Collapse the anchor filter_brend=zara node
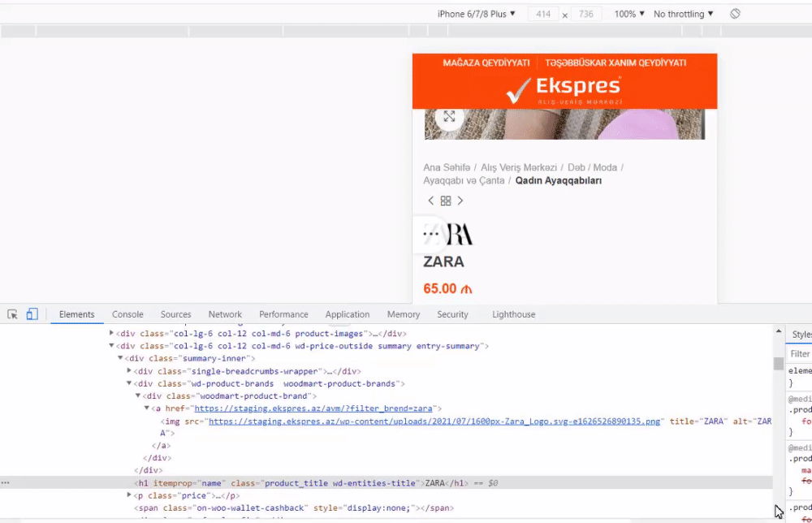This screenshot has width=812, height=523. pos(146,408)
